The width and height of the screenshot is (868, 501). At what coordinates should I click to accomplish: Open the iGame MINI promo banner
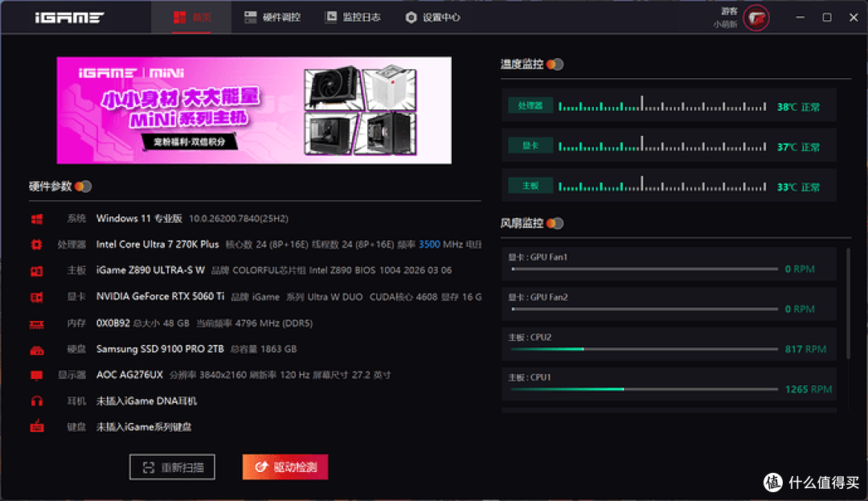point(254,110)
